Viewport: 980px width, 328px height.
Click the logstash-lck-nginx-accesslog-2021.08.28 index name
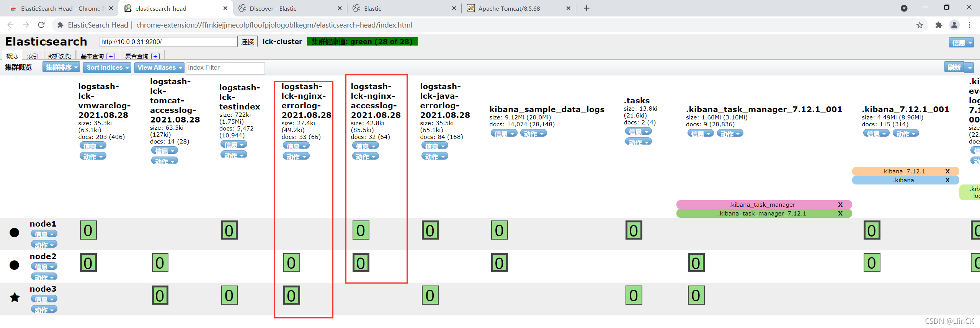[x=376, y=101]
